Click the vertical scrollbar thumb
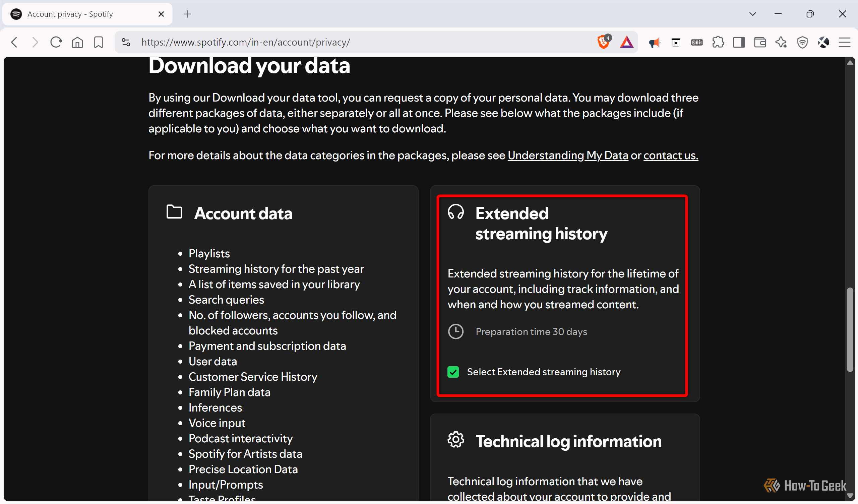This screenshot has height=504, width=858. pos(850,330)
